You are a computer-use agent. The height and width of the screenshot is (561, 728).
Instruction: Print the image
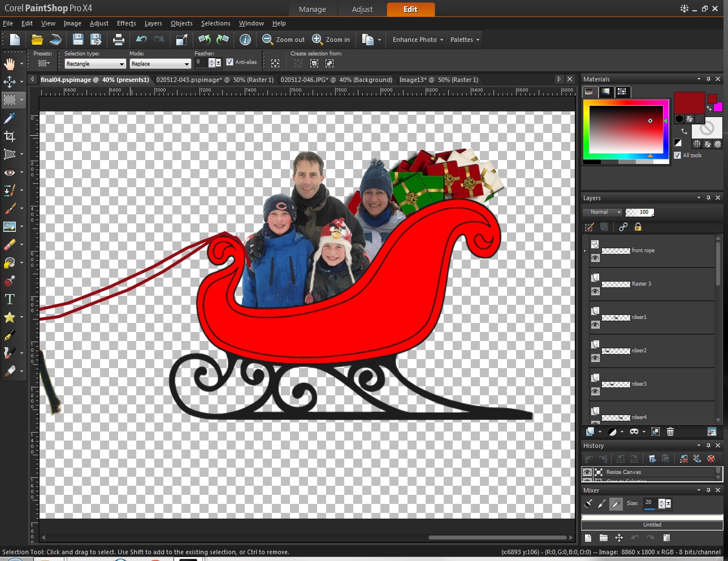[x=119, y=40]
